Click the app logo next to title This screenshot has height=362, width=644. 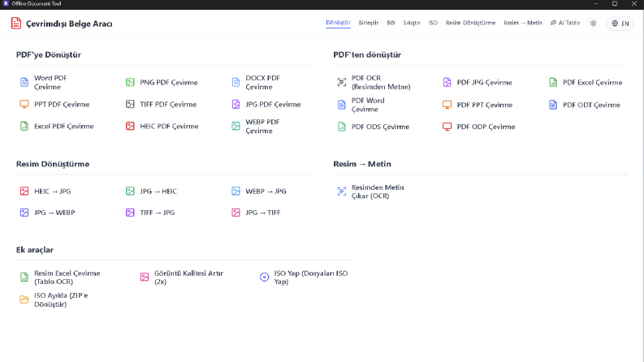[x=16, y=24]
